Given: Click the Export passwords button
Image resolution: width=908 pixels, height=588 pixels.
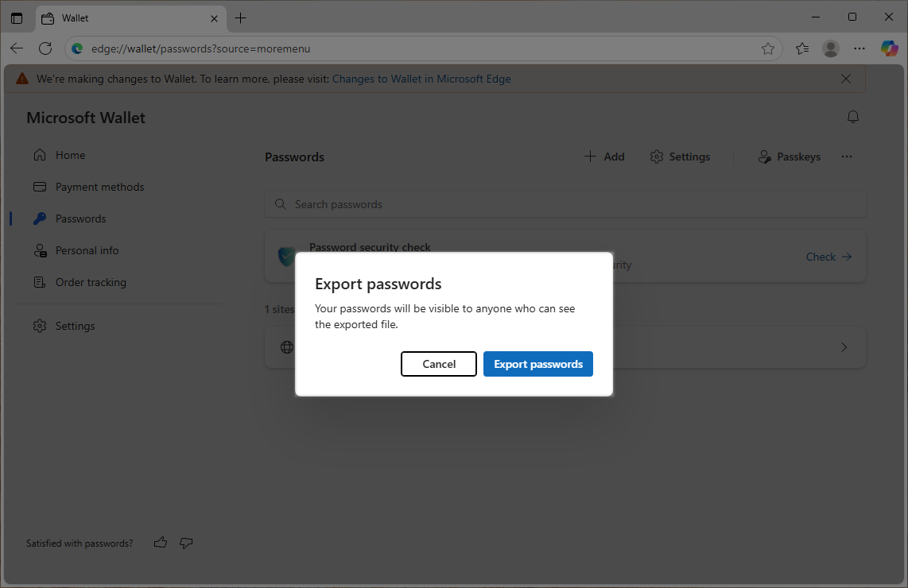Looking at the screenshot, I should coord(537,364).
